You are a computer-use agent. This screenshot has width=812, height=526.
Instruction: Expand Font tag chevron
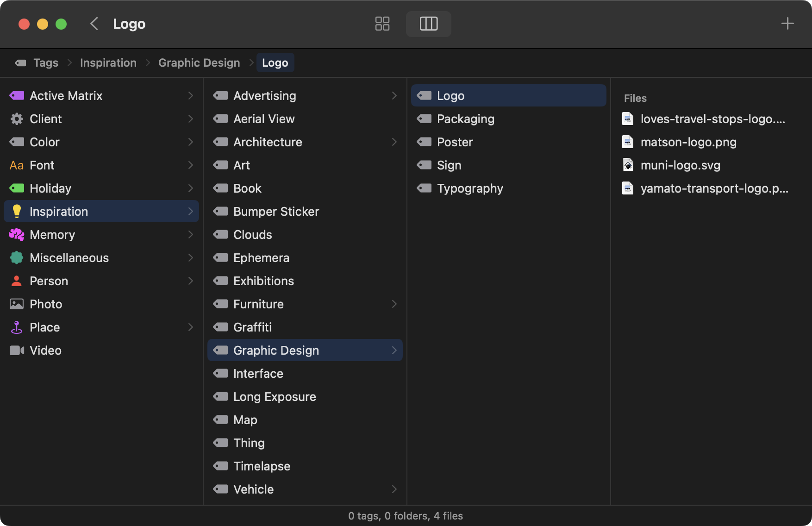[191, 165]
